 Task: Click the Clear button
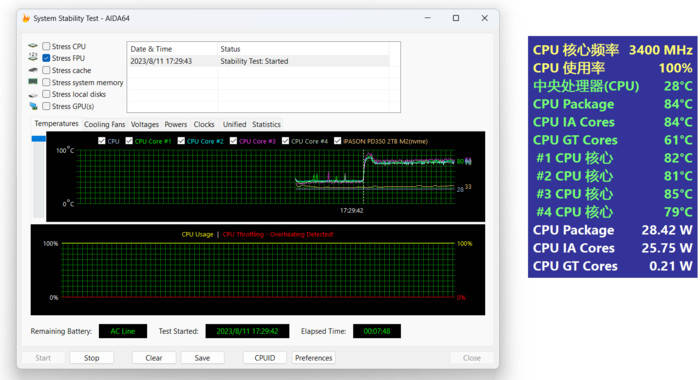tap(154, 358)
